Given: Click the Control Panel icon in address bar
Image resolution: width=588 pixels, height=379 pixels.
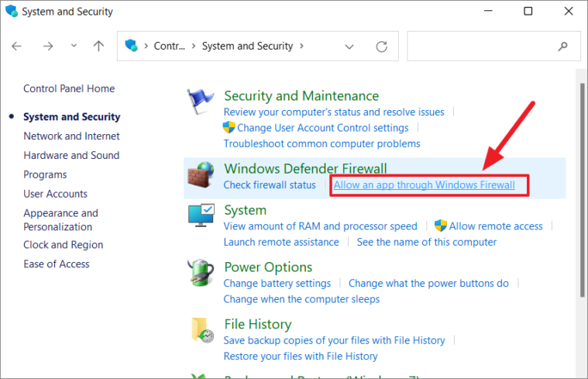Looking at the screenshot, I should click(x=131, y=46).
